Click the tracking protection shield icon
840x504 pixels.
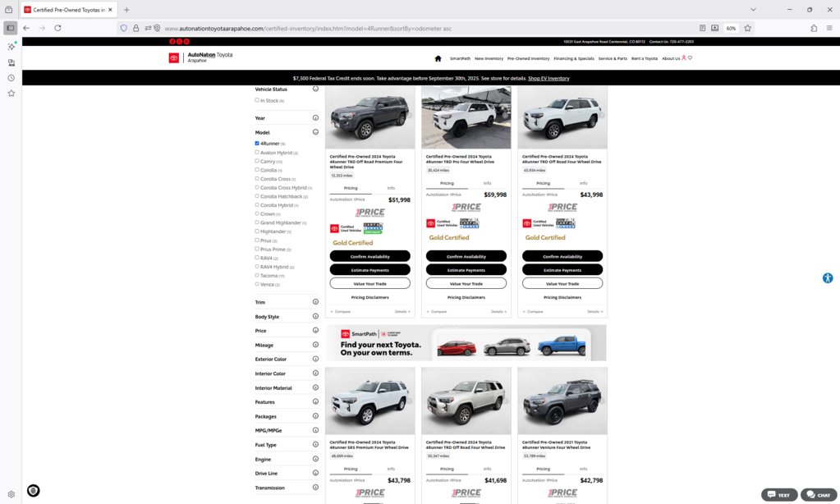point(124,28)
